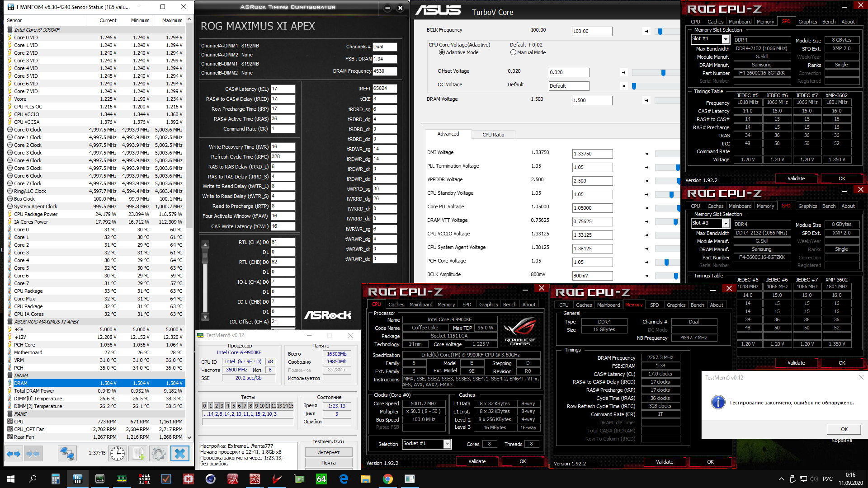Open Chrome from the taskbar
This screenshot has height=488, width=868.
click(x=387, y=479)
